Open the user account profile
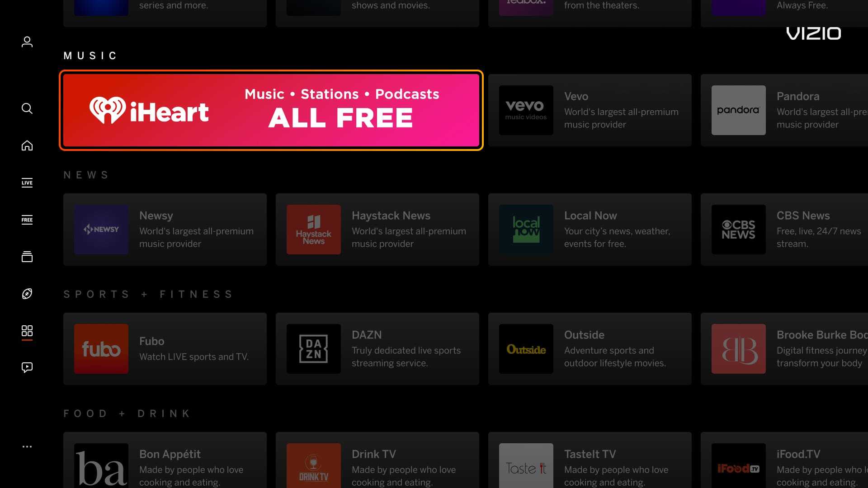 click(x=27, y=41)
